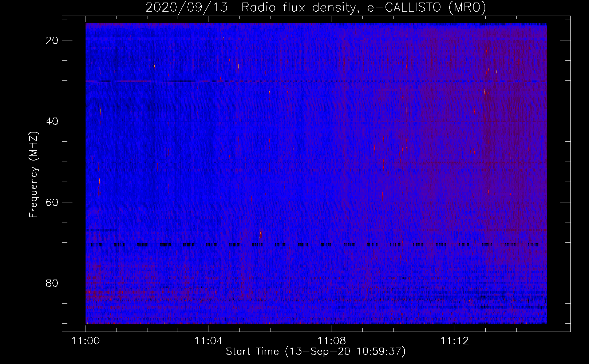Click the 40 MHz frequency tick label
The width and height of the screenshot is (589, 364).
(x=52, y=121)
